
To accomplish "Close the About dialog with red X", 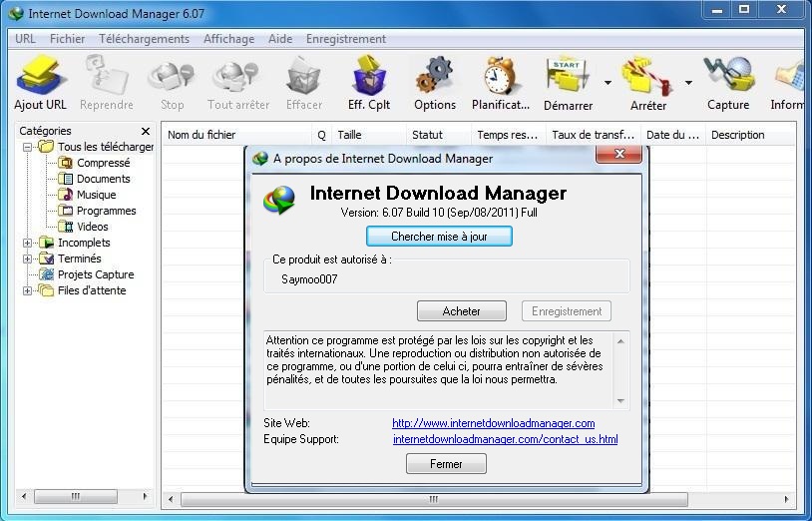I will [x=619, y=154].
